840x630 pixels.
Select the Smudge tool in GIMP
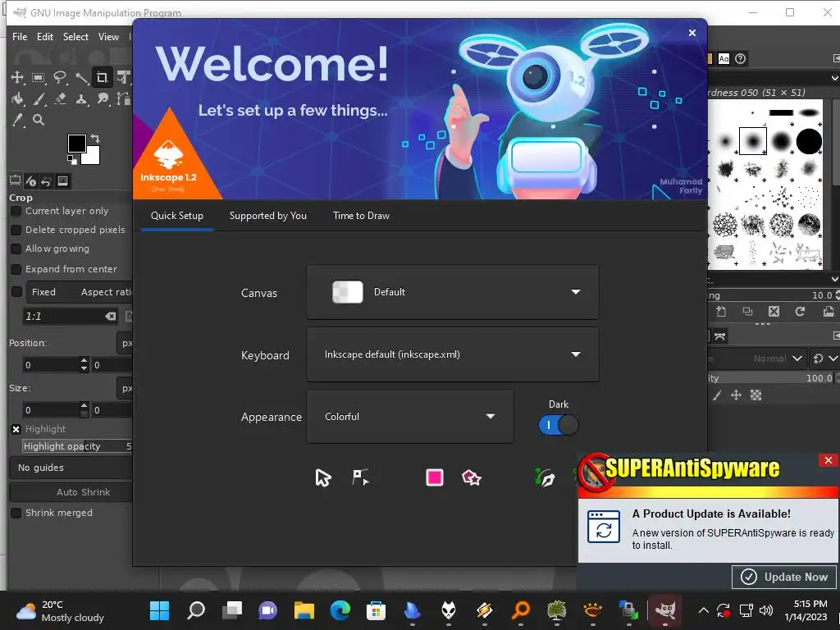pyautogui.click(x=103, y=98)
